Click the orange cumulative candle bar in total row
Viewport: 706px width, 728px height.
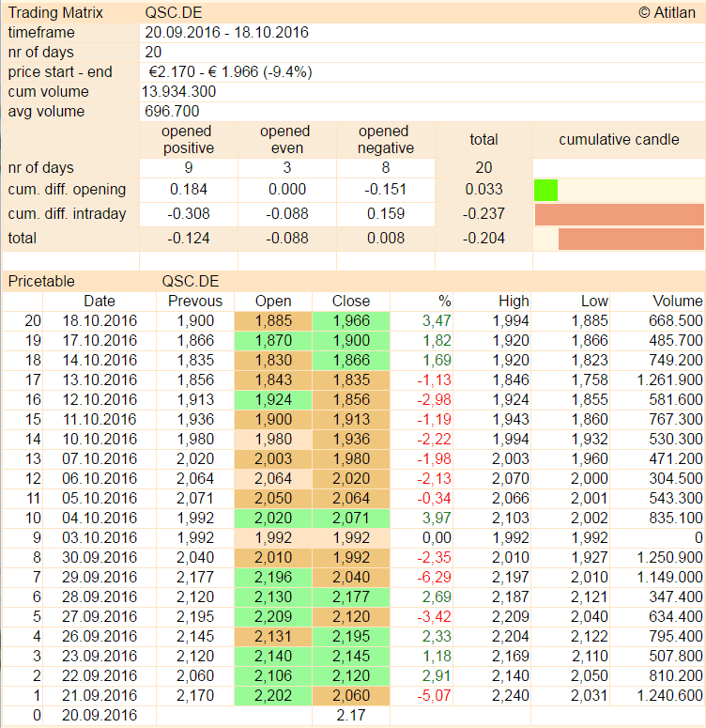pos(630,239)
